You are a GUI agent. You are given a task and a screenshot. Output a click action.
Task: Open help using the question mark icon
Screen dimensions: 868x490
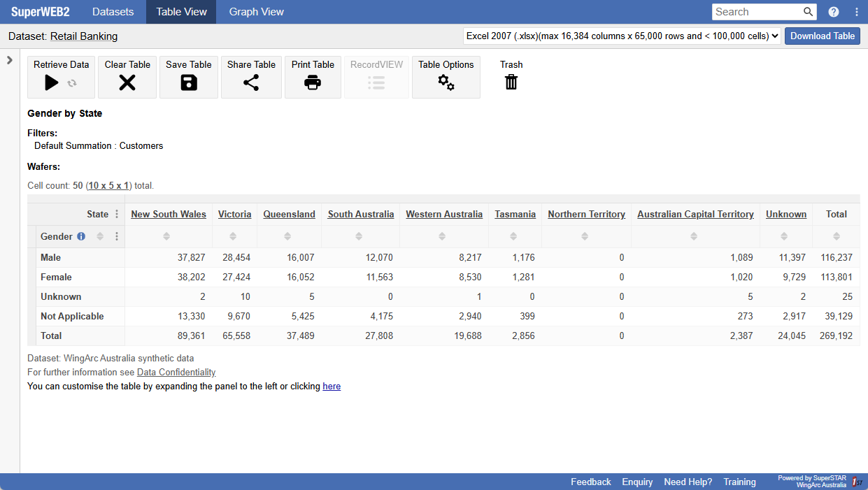point(834,11)
